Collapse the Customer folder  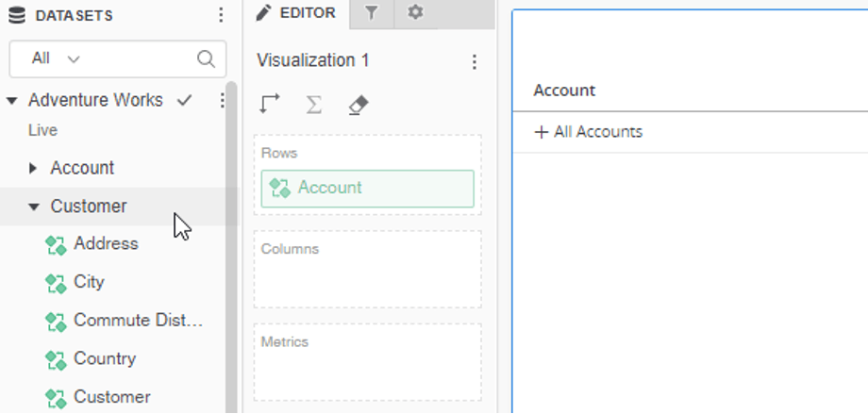(x=34, y=207)
